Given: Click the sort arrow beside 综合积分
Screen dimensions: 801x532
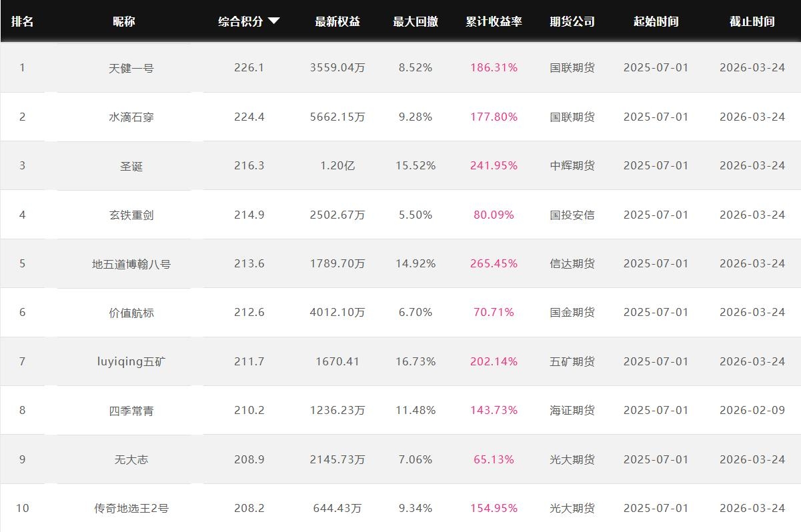Looking at the screenshot, I should pyautogui.click(x=273, y=21).
